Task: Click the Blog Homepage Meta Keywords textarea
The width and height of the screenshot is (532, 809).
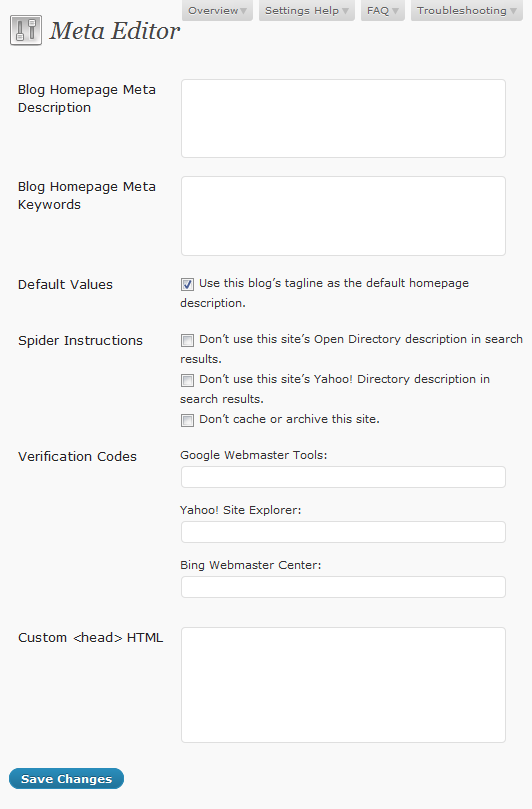Action: pos(343,216)
